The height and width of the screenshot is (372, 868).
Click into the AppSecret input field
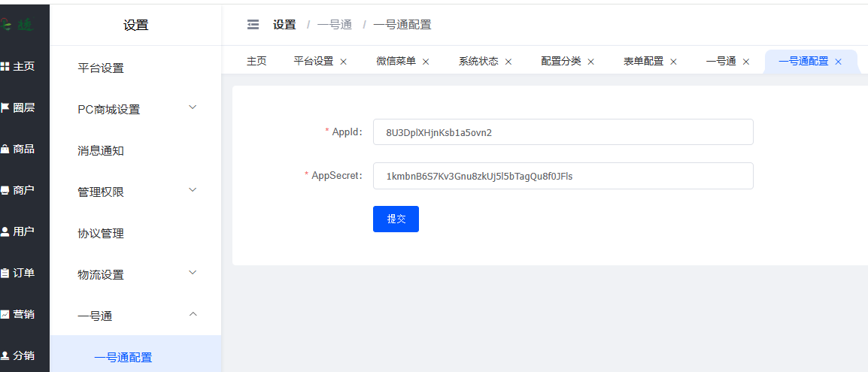point(563,176)
